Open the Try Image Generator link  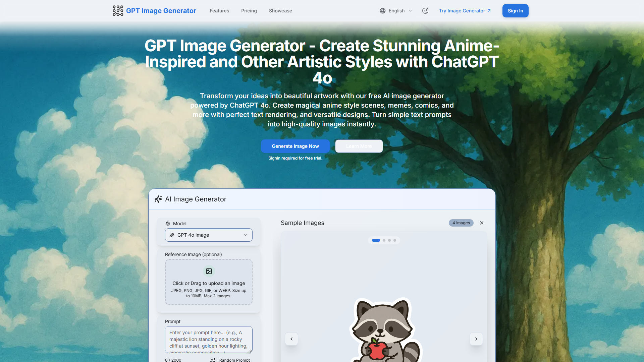point(465,11)
